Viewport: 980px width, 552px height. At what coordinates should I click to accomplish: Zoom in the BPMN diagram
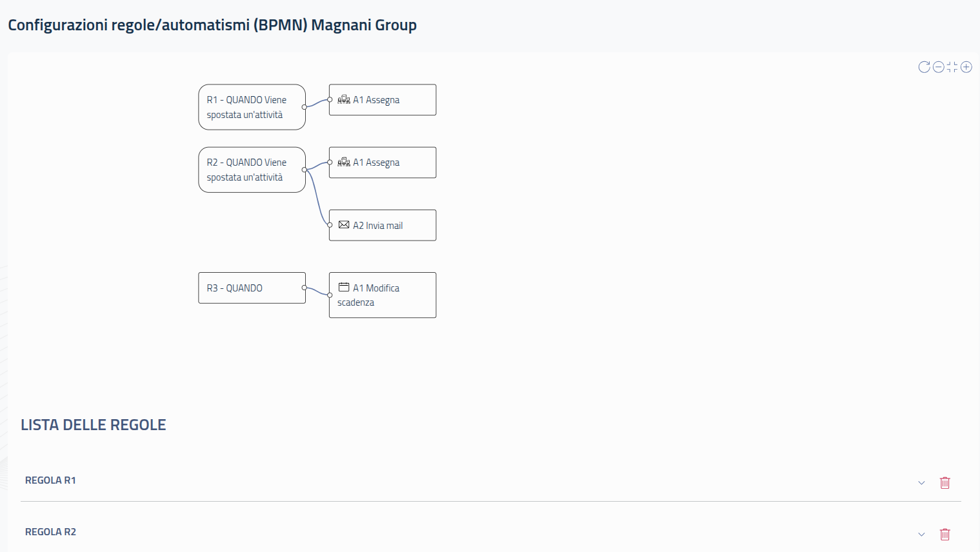[966, 67]
